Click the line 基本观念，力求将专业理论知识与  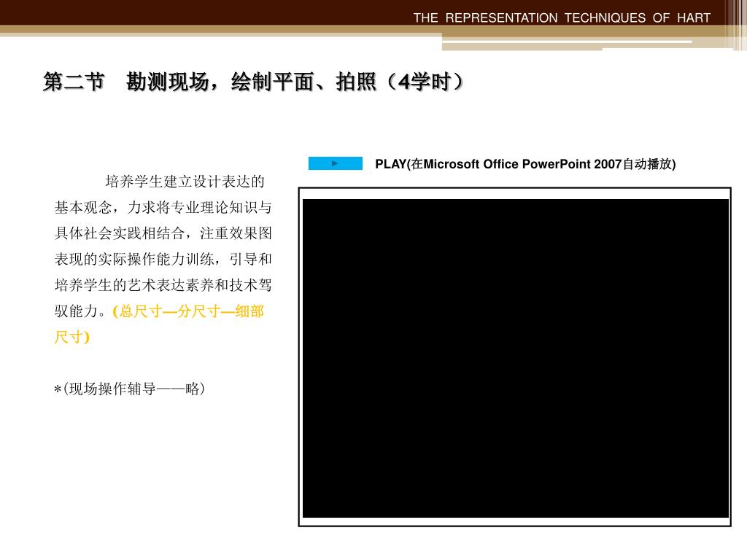coord(163,207)
